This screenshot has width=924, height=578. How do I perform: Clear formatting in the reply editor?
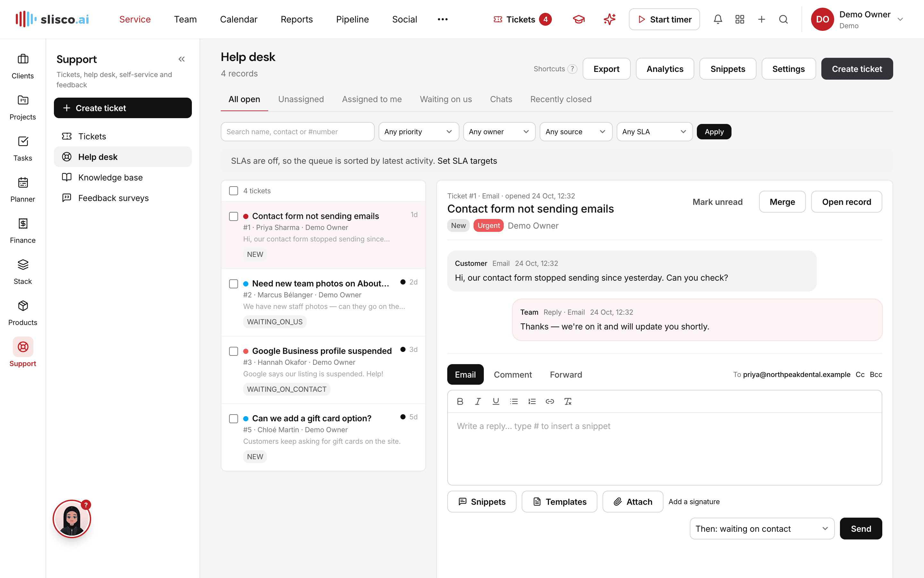[x=568, y=401]
